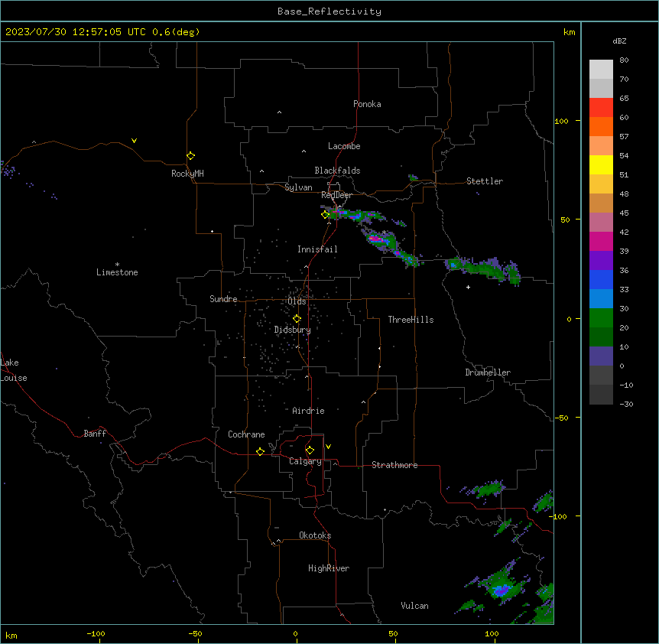Click the white 70-80 dBZ legend swatch
The width and height of the screenshot is (659, 644).
coord(601,70)
